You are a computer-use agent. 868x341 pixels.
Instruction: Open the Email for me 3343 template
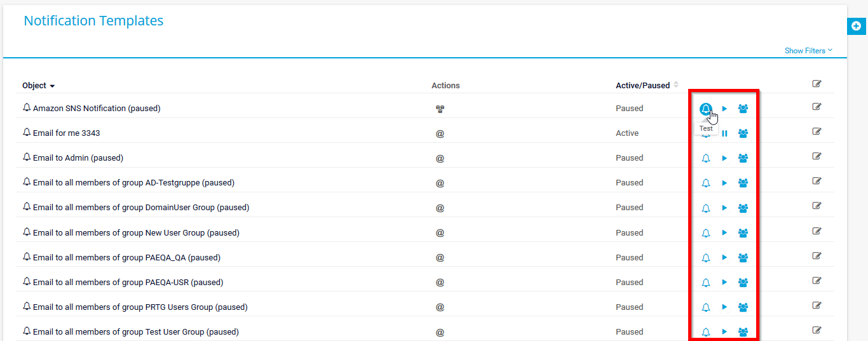(66, 133)
